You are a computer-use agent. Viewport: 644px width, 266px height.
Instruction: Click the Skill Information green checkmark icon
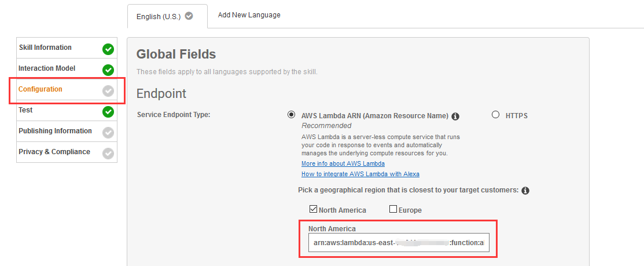point(108,49)
